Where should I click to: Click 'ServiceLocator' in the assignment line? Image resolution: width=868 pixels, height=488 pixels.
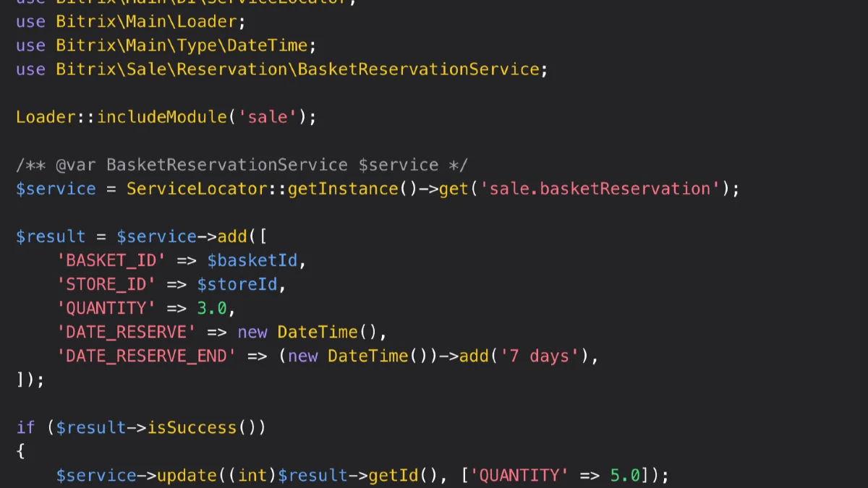197,189
